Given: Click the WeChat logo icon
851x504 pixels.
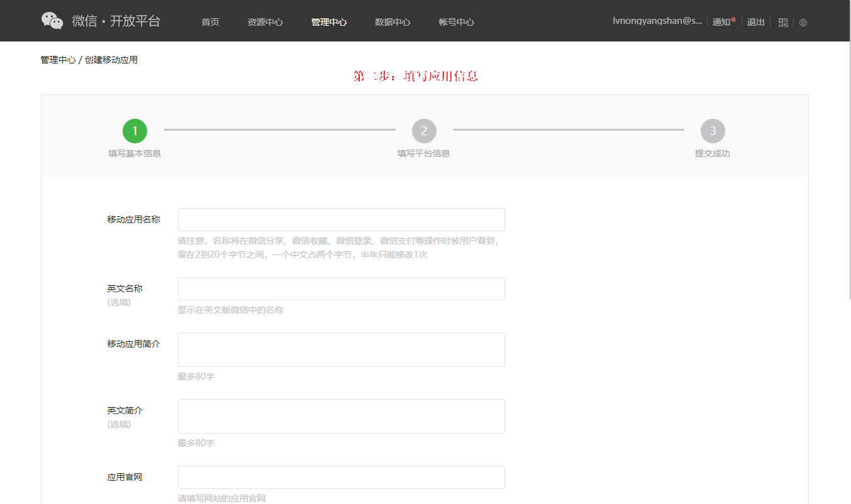Looking at the screenshot, I should 52,21.
